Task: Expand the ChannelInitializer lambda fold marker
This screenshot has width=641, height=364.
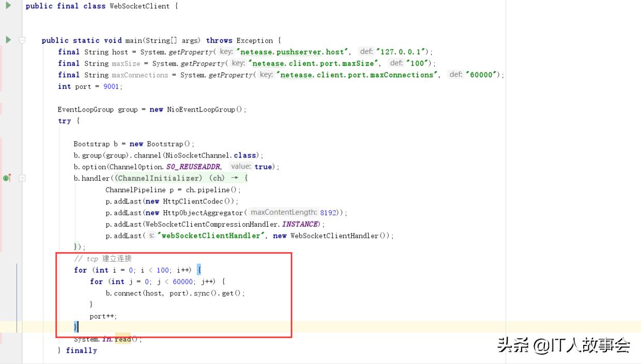Action: tap(22, 178)
